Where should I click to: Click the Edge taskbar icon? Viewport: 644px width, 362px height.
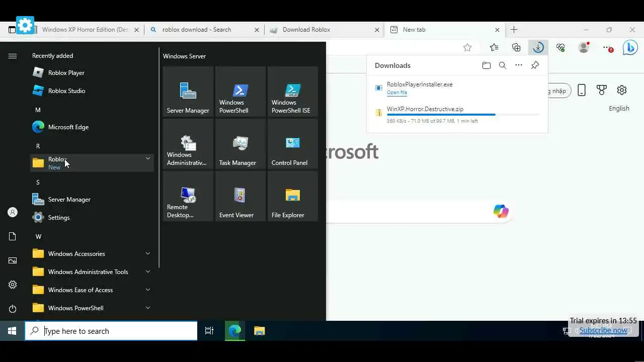click(x=234, y=331)
